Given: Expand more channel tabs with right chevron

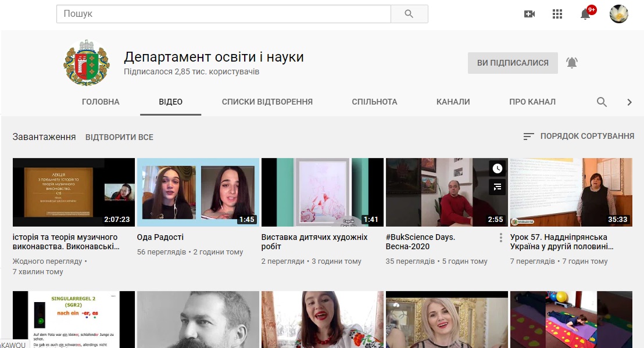Looking at the screenshot, I should point(629,102).
